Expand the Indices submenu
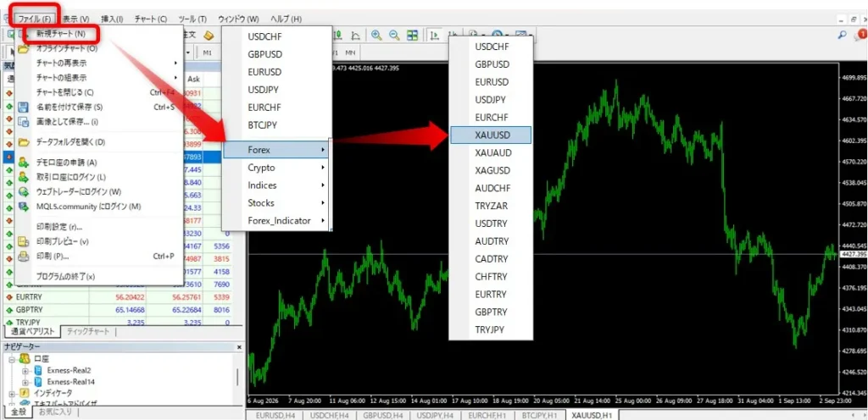This screenshot has width=868, height=420. tap(277, 185)
